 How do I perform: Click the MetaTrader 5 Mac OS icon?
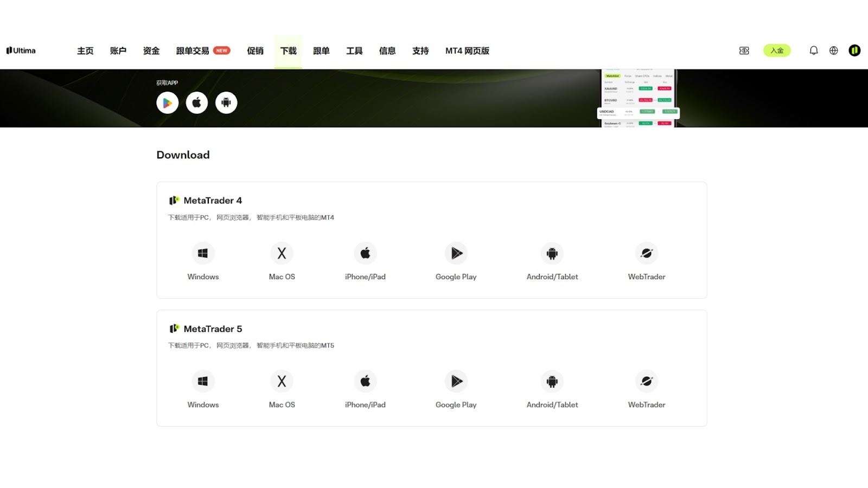pos(282,381)
